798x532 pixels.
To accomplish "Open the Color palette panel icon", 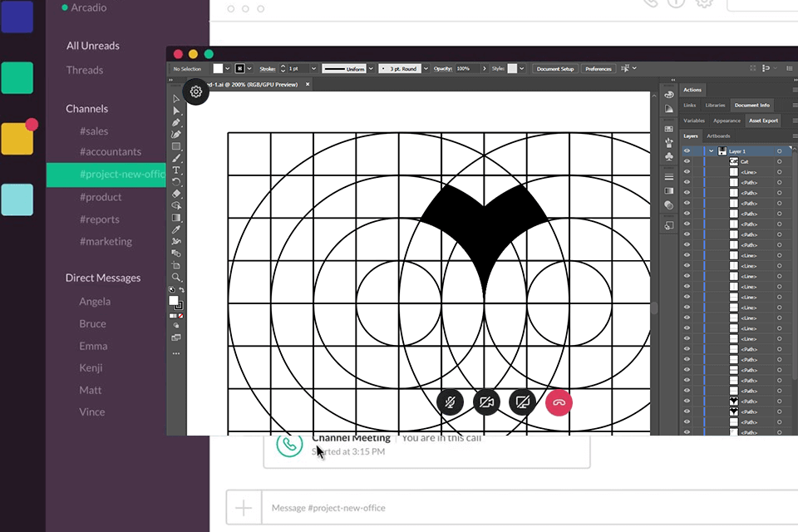I will [x=668, y=96].
